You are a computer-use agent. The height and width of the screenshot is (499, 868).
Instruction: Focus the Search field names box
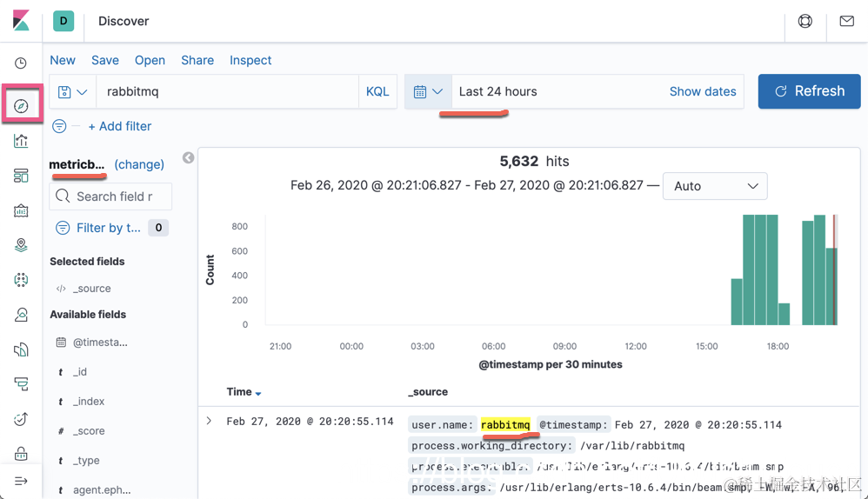tap(110, 196)
